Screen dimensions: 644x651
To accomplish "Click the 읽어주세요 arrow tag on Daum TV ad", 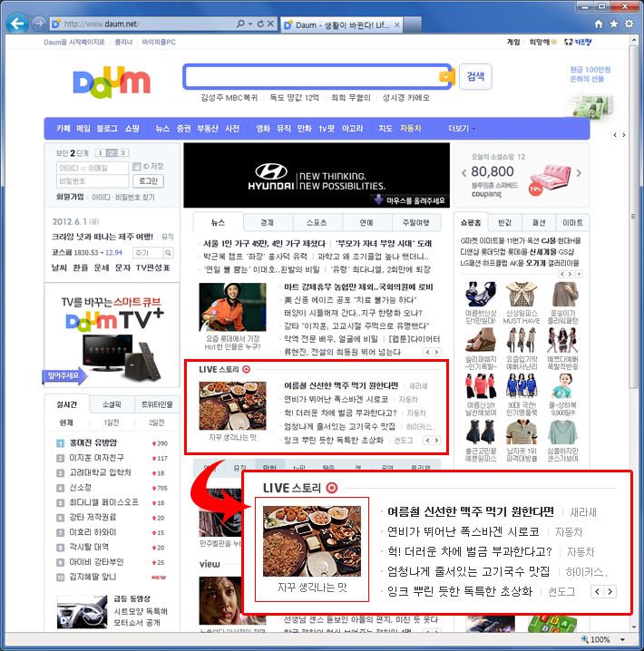I will pyautogui.click(x=64, y=375).
